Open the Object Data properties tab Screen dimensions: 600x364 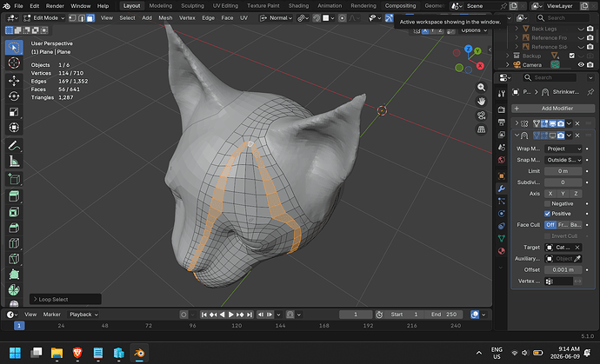pos(501,238)
